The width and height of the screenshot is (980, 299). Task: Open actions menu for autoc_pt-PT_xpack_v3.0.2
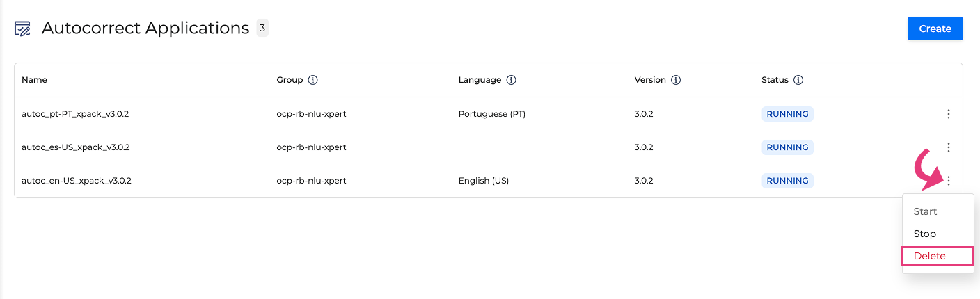949,114
